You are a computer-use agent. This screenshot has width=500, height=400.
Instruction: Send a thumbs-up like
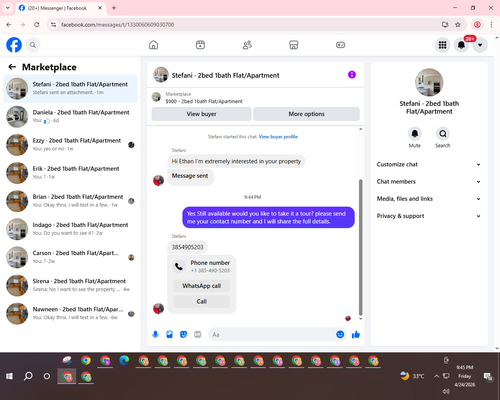coord(356,334)
